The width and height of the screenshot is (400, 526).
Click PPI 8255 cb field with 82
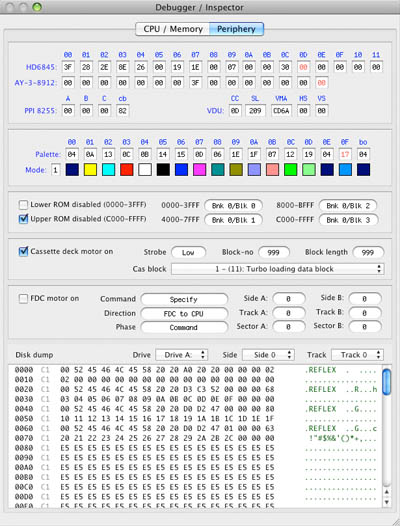click(x=122, y=111)
